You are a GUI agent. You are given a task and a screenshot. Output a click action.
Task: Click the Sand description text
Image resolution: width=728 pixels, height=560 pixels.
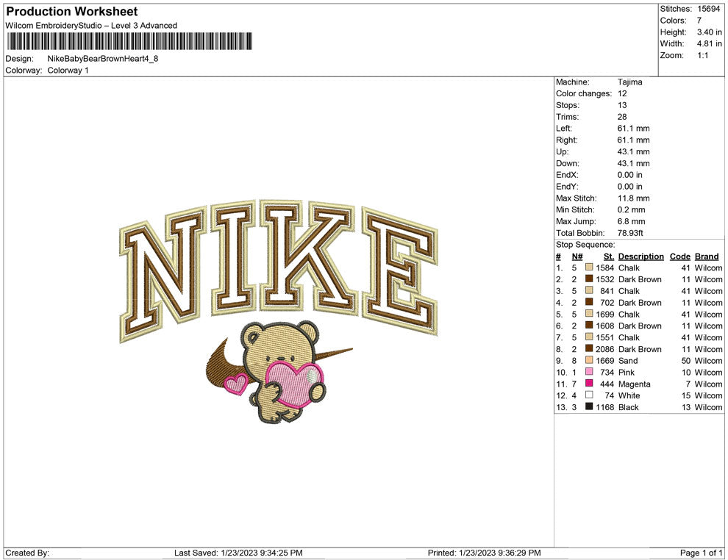628,361
